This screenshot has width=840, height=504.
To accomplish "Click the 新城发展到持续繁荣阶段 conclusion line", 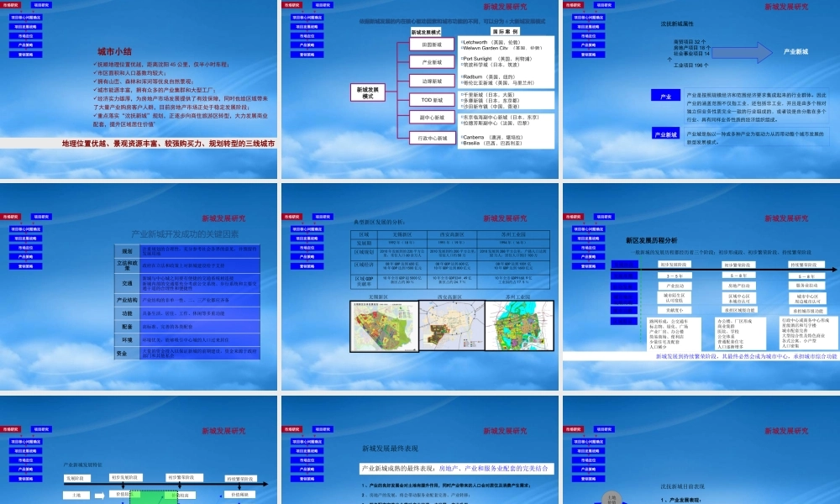I will coord(746,356).
